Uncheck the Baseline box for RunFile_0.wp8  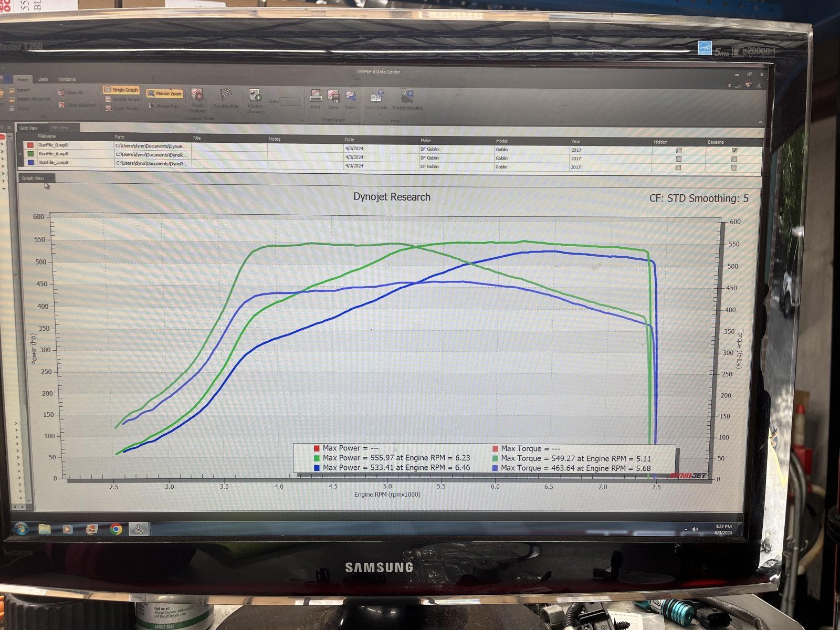coord(734,151)
